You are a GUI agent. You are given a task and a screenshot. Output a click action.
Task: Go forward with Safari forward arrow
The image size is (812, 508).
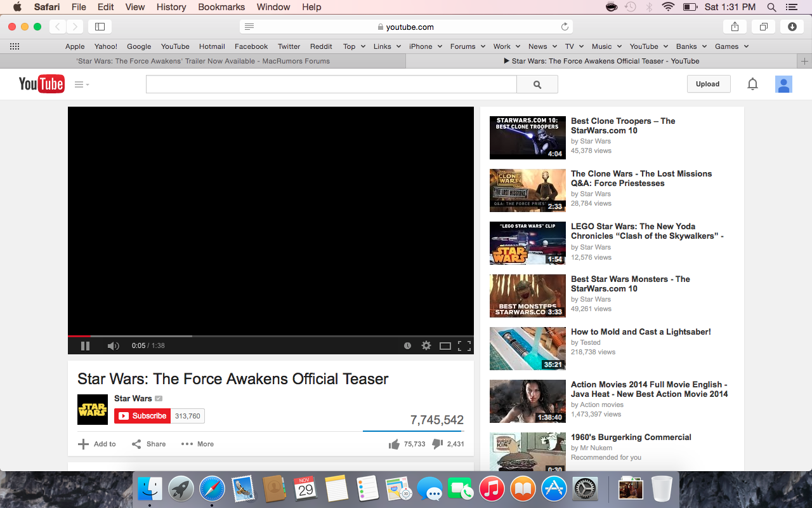pos(75,27)
